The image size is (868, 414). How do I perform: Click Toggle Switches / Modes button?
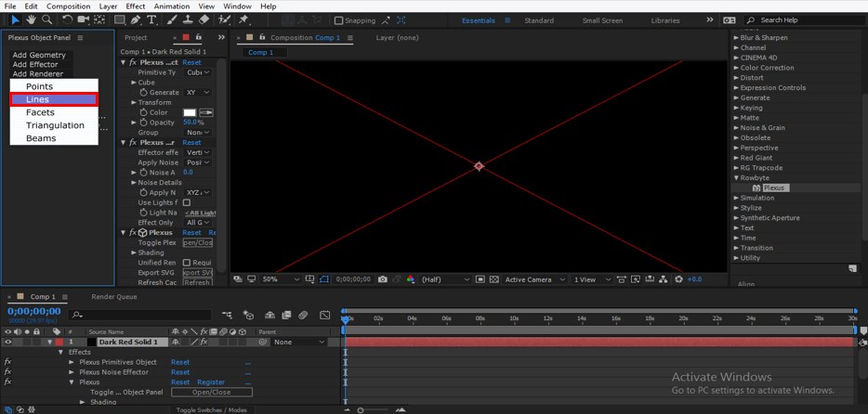point(211,410)
